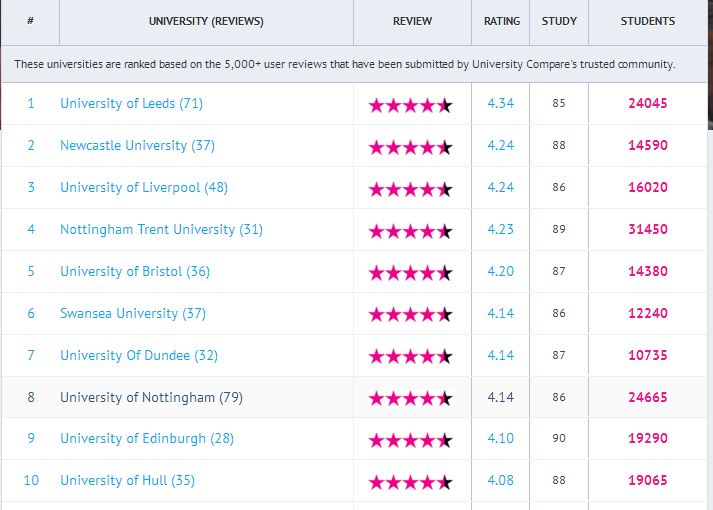
Task: Select the 31450 students figure
Action: click(x=648, y=229)
